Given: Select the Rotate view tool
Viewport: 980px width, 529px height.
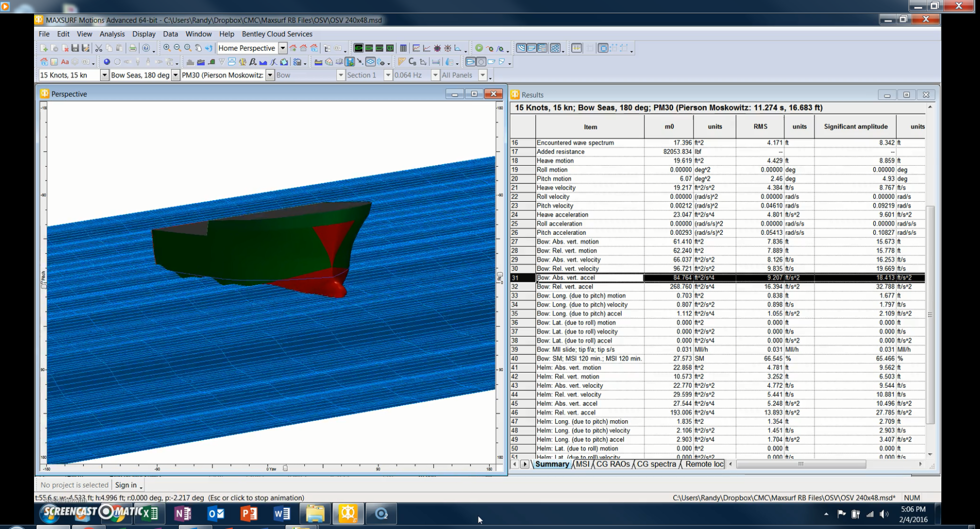Looking at the screenshot, I should (x=209, y=48).
